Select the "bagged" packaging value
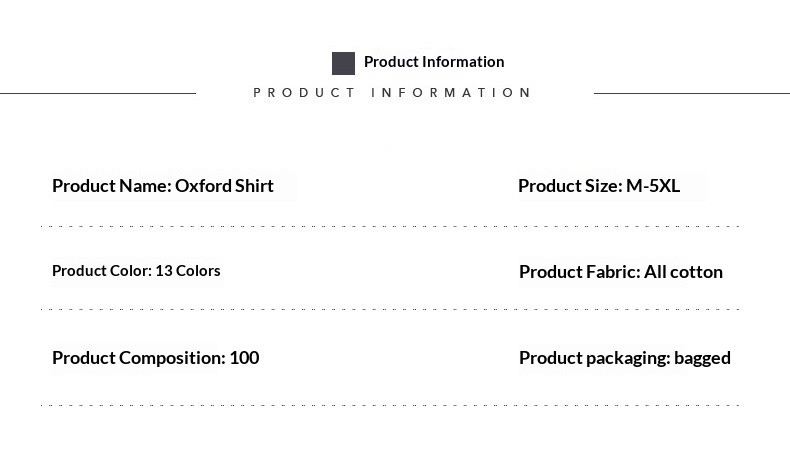Screen dimensions: 790x459 click(x=702, y=358)
